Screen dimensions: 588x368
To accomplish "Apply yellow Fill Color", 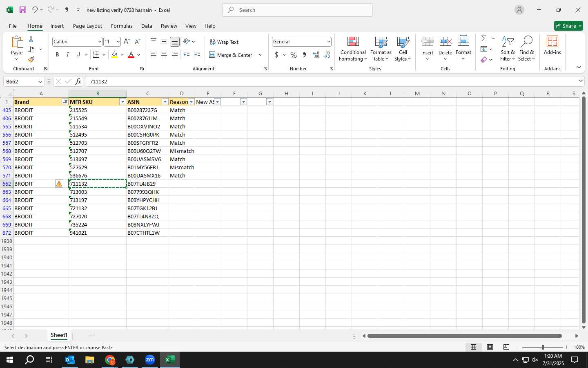I will tap(114, 55).
